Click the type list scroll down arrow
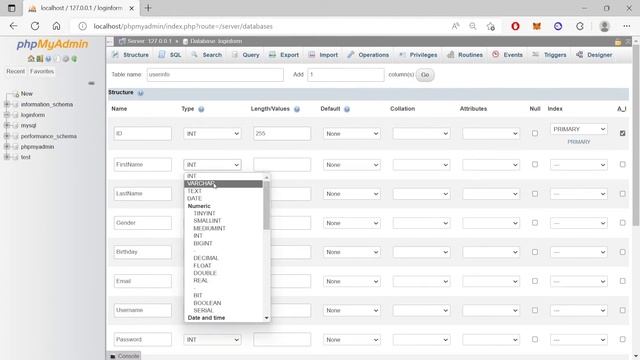The height and width of the screenshot is (360, 640). [266, 318]
